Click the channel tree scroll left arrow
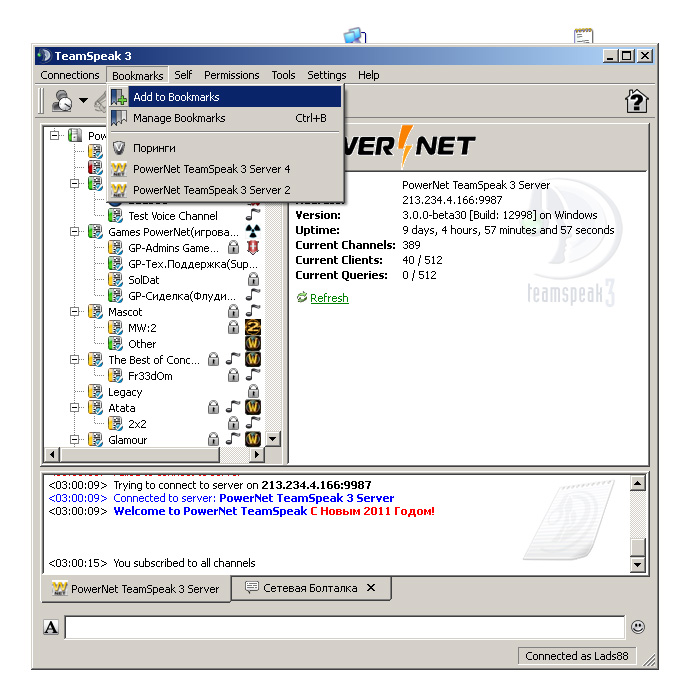Screen dimensions: 700x700 point(52,454)
